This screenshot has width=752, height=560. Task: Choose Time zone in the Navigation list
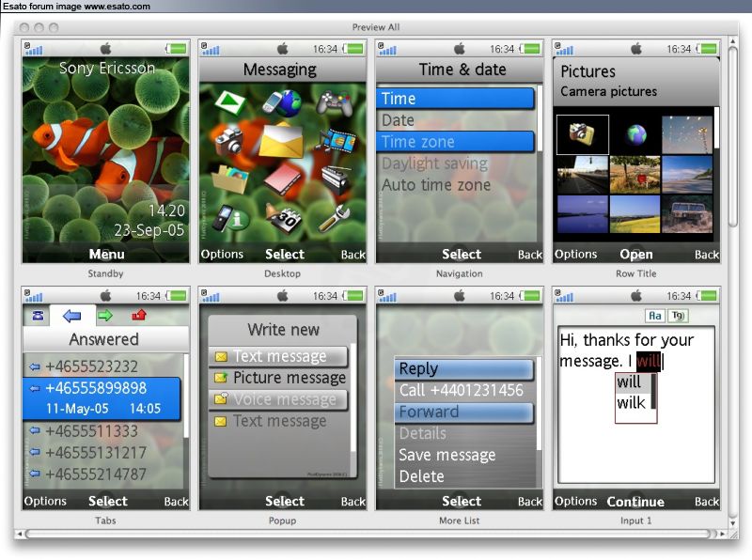pos(455,142)
